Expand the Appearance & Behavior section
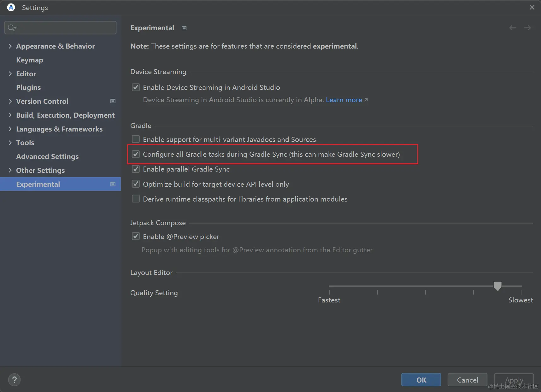 point(10,46)
